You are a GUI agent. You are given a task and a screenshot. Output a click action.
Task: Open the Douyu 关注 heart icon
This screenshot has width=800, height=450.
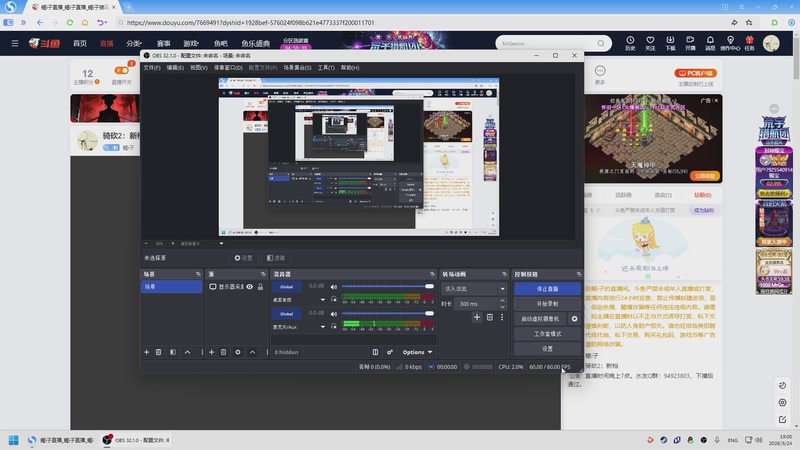(650, 43)
